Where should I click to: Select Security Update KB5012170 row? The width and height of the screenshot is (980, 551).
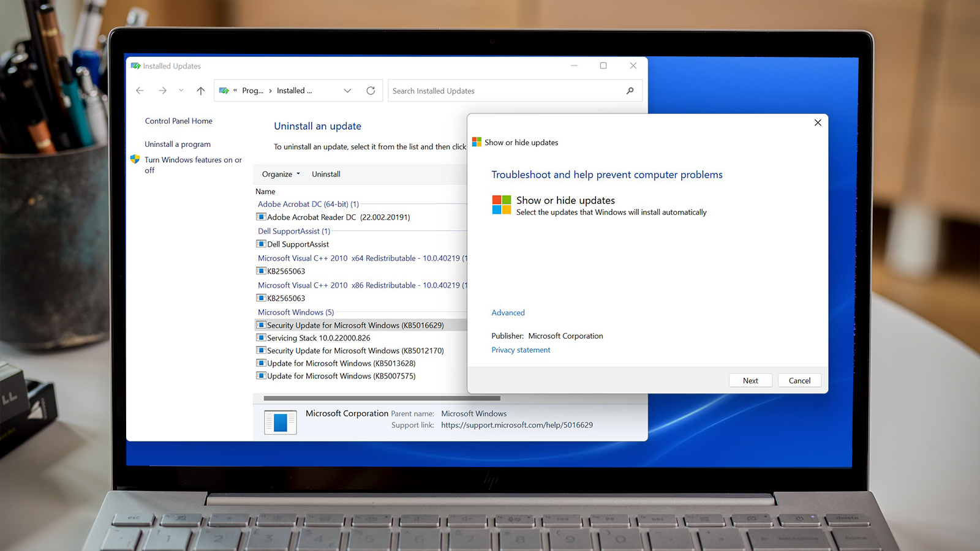[x=355, y=351]
